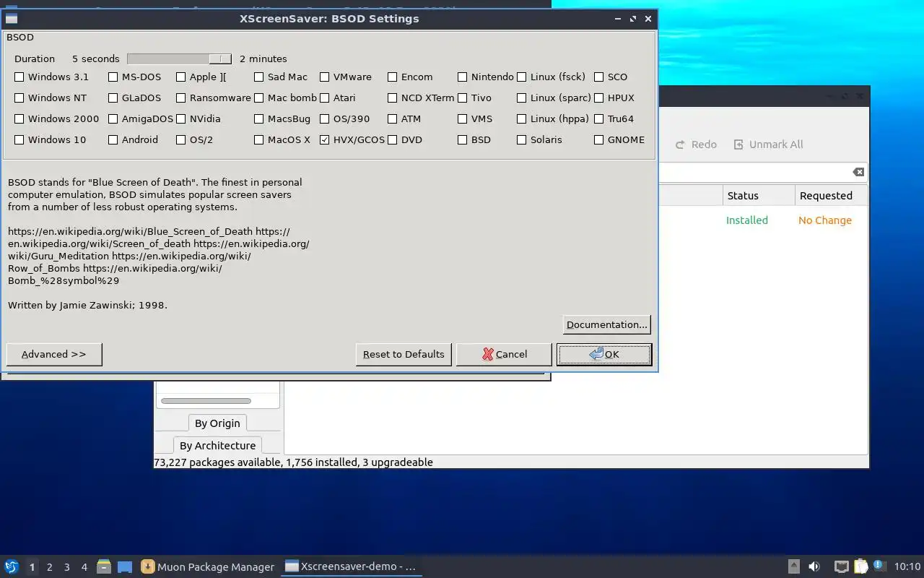Switch to By Architecture tab in Muon
This screenshot has width=924, height=578.
click(x=217, y=446)
